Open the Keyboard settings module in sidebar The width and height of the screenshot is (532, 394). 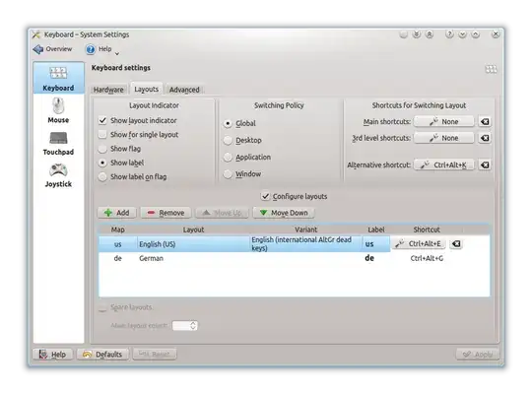[x=58, y=78]
